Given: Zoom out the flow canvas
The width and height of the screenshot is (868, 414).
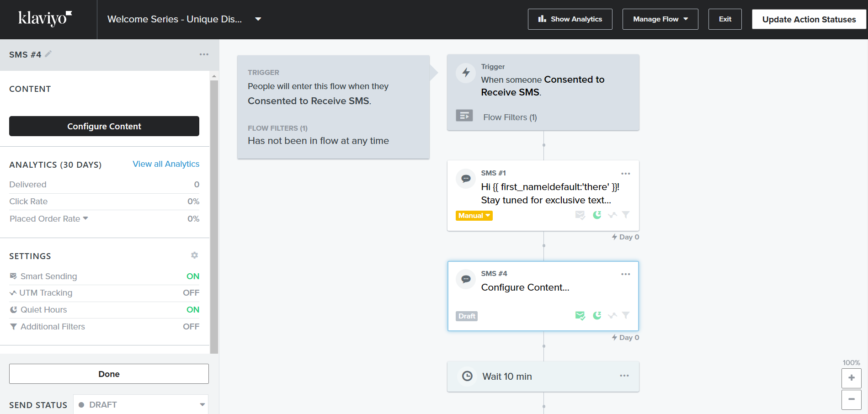Looking at the screenshot, I should (851, 399).
